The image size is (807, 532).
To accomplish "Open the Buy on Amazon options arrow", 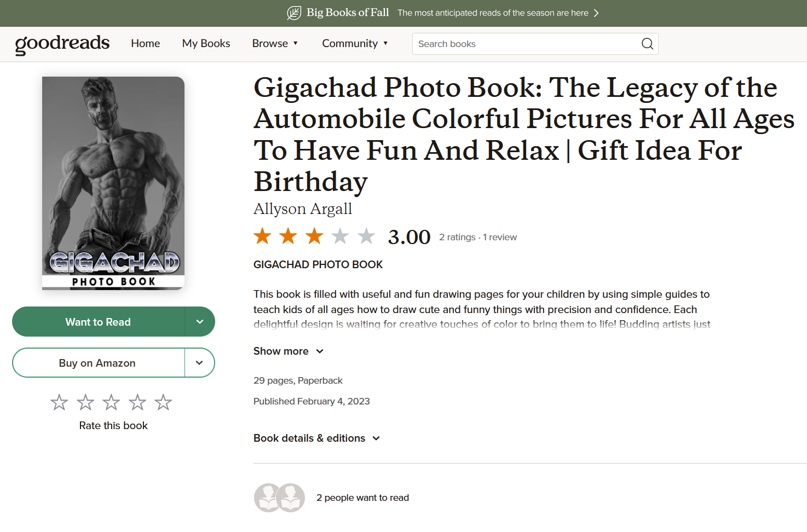I will [x=200, y=363].
